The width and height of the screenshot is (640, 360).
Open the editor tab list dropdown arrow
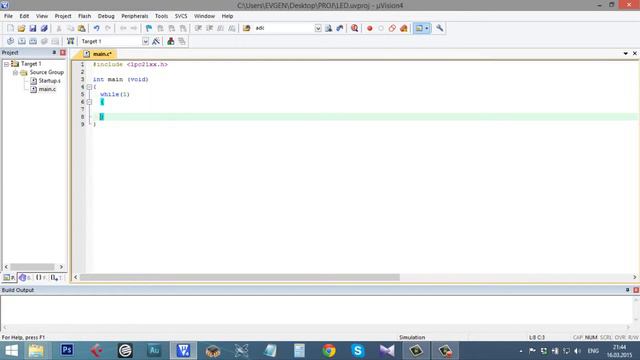625,53
